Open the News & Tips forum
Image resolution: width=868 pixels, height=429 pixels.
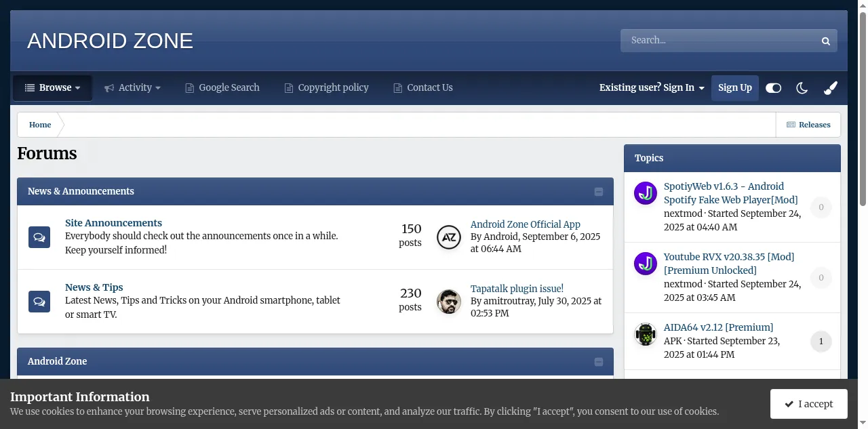94,287
